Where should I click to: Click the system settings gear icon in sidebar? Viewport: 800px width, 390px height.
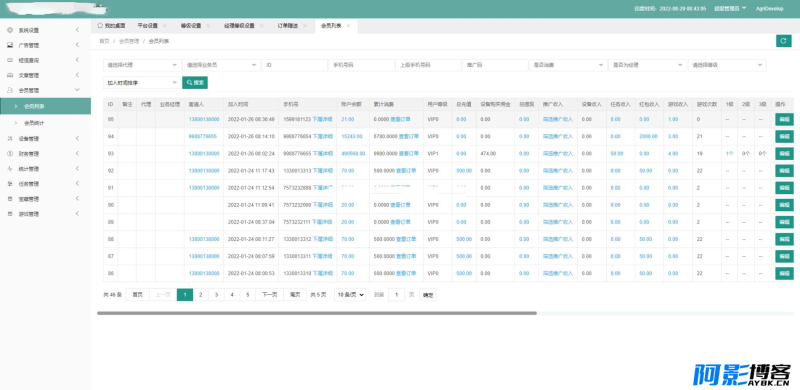pyautogui.click(x=10, y=30)
